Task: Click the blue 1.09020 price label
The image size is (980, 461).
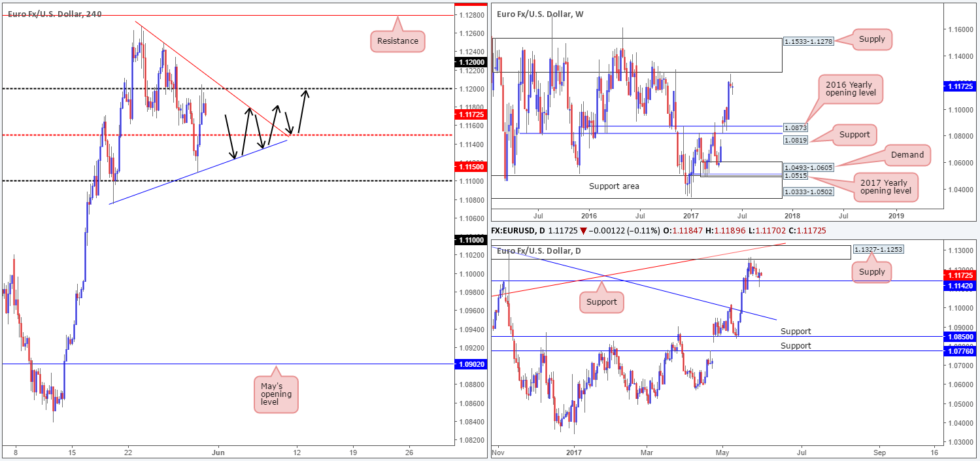Action: click(471, 364)
